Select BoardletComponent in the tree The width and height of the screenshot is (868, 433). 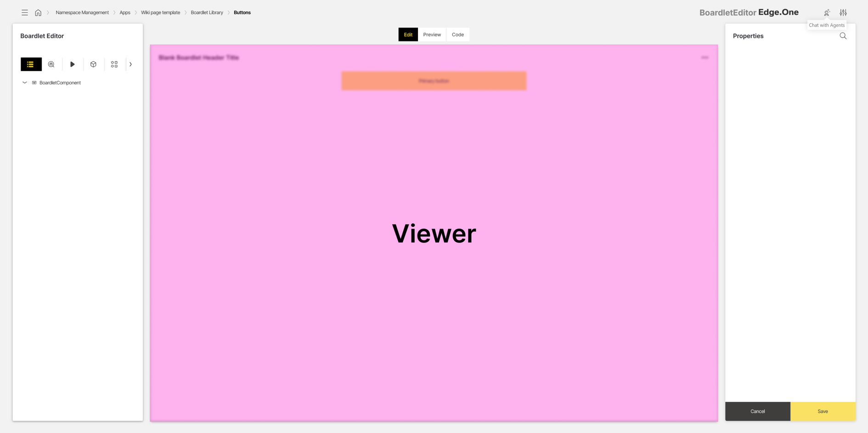click(60, 83)
